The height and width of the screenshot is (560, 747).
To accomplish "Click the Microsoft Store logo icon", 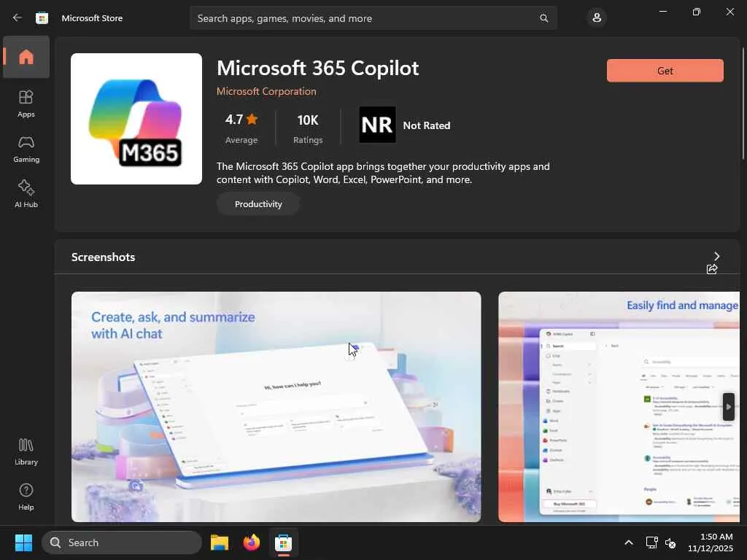I will click(42, 17).
